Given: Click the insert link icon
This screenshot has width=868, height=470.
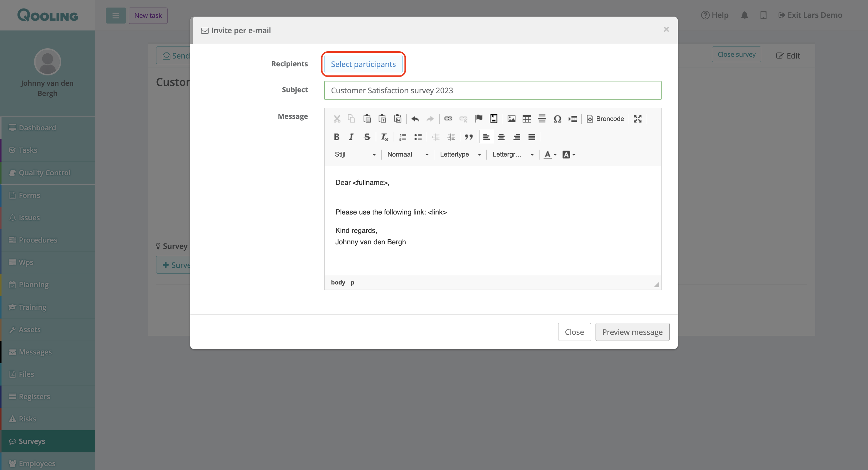Looking at the screenshot, I should click(448, 119).
